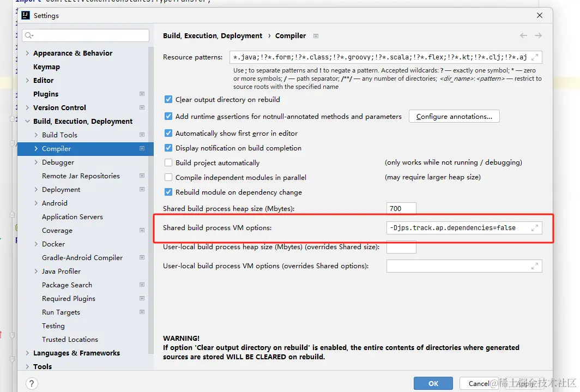Click project-settings icon beside Build Tools

(142, 135)
